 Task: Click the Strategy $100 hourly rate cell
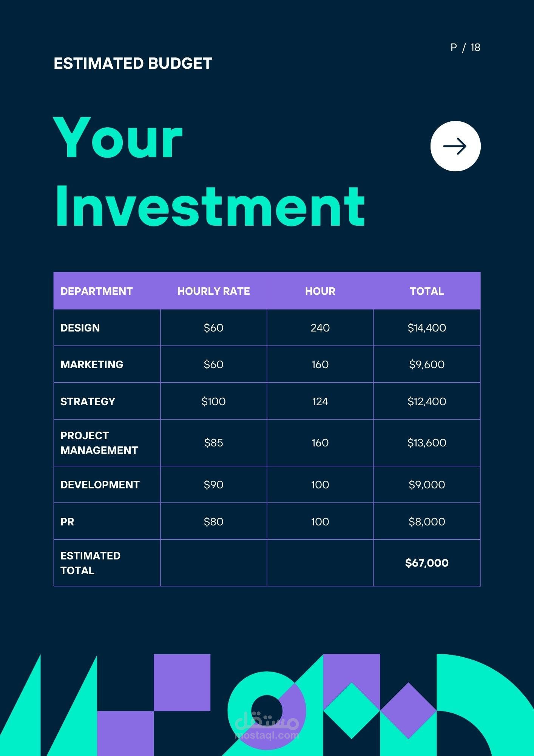[x=214, y=401]
